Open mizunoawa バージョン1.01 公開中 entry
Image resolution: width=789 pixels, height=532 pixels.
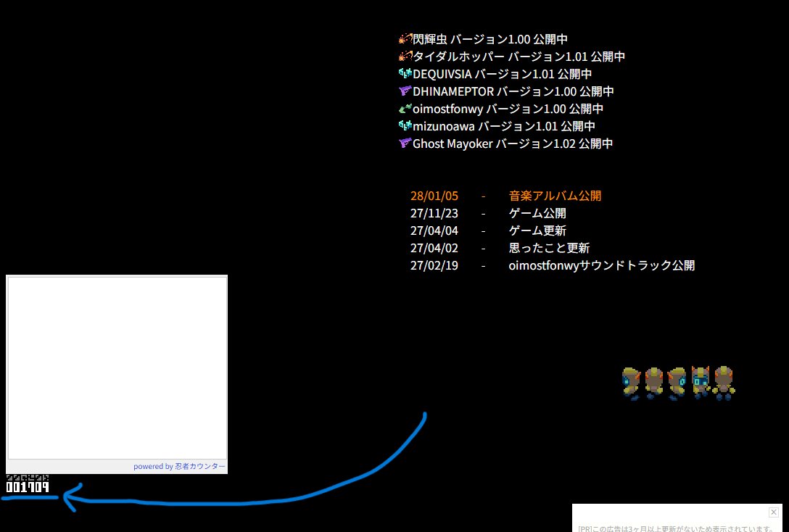tap(504, 126)
